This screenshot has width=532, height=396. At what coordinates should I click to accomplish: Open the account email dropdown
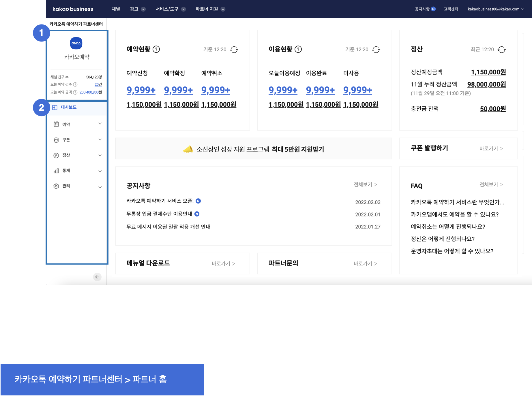click(x=495, y=9)
